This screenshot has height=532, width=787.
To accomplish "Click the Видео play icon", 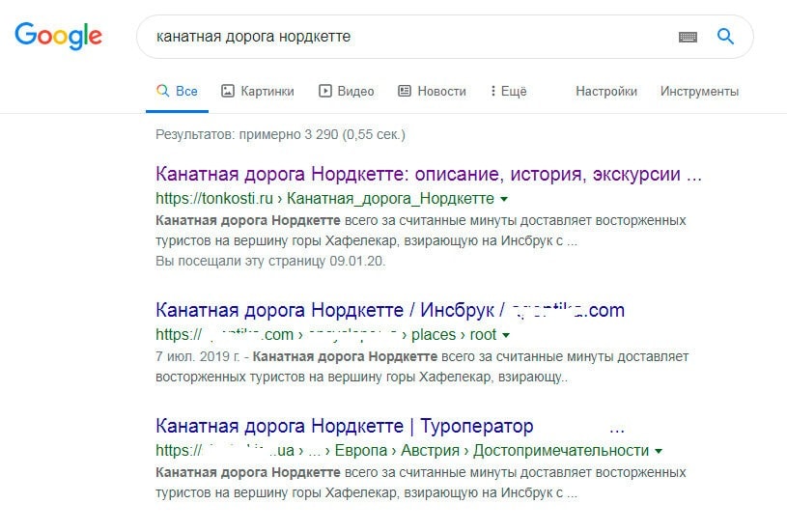I will 324,91.
